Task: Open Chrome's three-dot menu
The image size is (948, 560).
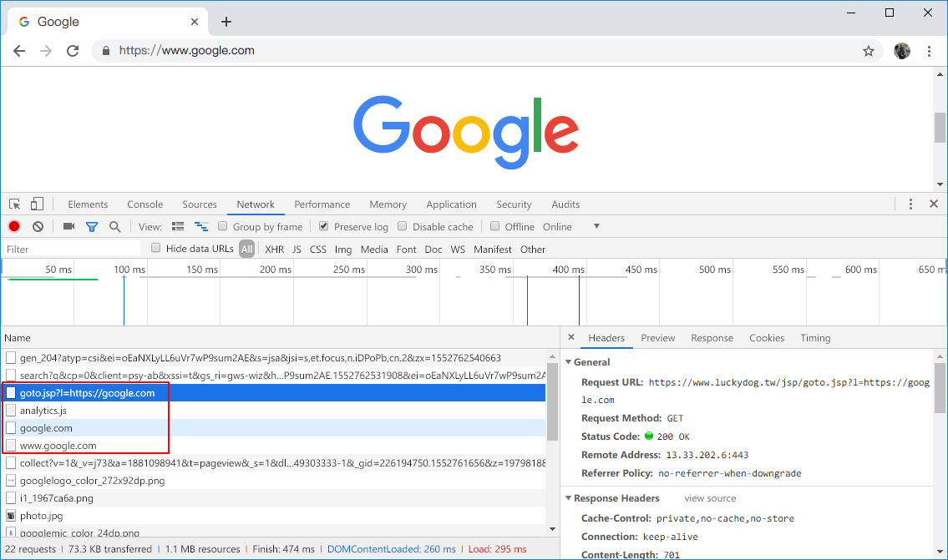Action: (x=929, y=51)
